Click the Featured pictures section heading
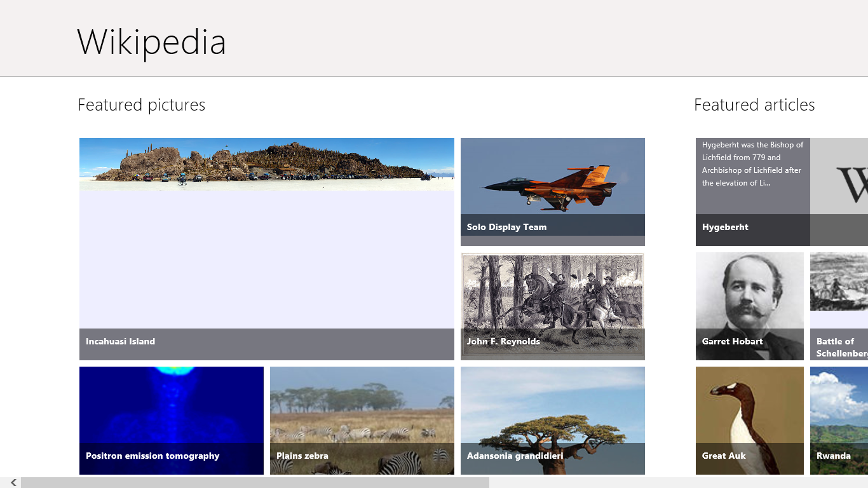This screenshot has height=488, width=868. pyautogui.click(x=141, y=105)
